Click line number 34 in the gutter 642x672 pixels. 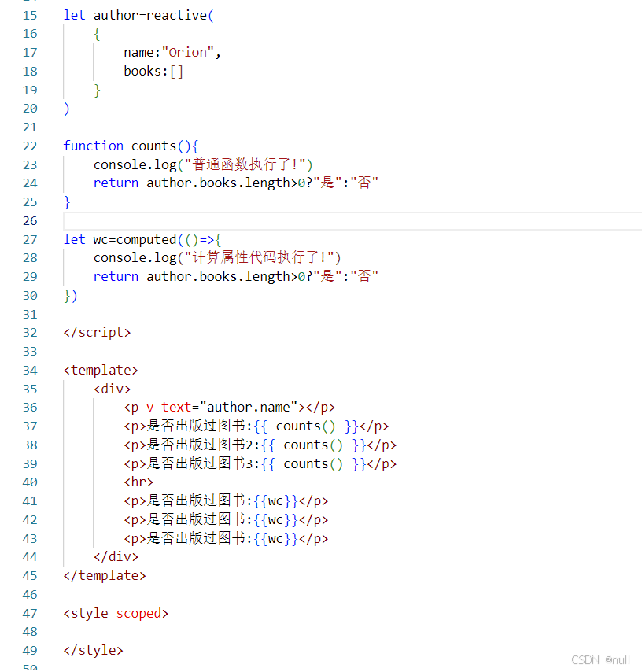click(30, 371)
